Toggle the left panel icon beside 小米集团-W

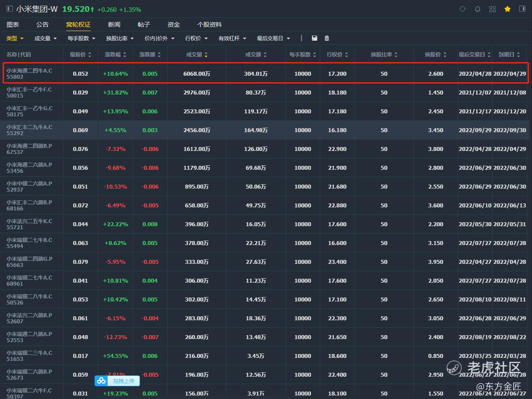coord(10,9)
